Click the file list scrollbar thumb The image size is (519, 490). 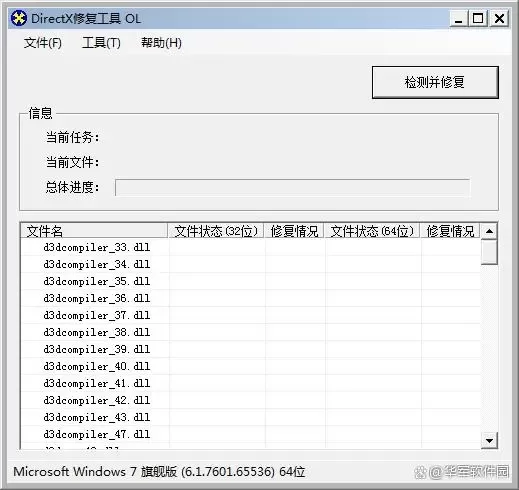[x=489, y=252]
